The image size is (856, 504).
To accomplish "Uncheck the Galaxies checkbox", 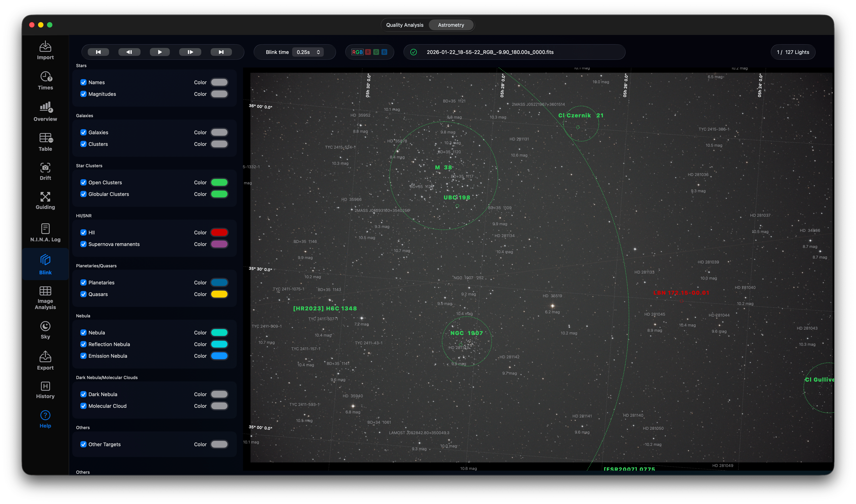I will (x=83, y=132).
